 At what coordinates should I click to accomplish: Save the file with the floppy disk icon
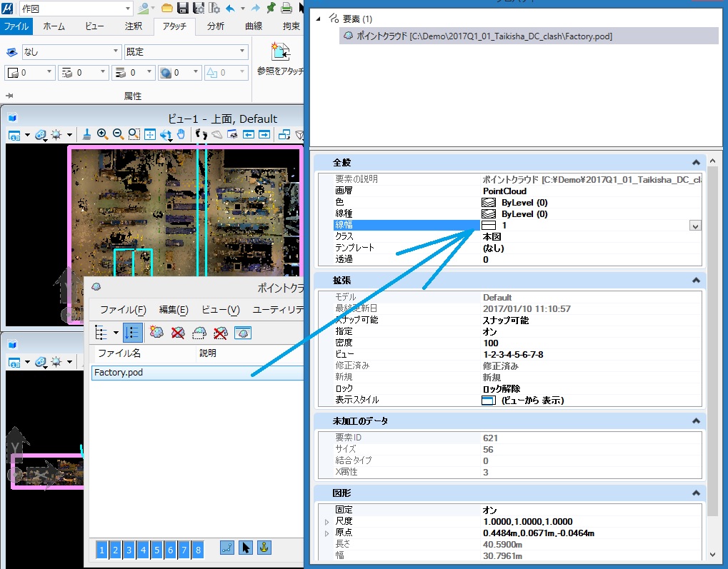(x=182, y=8)
